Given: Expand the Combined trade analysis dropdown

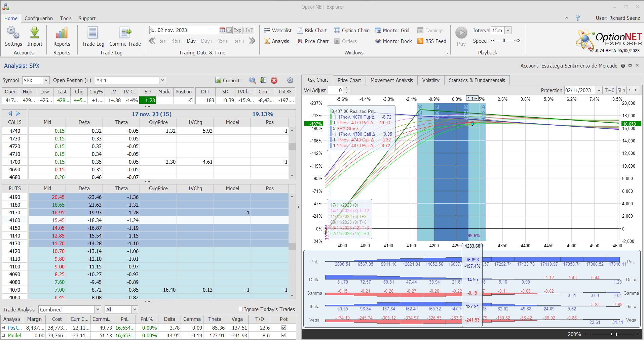Looking at the screenshot, I should coord(98,309).
